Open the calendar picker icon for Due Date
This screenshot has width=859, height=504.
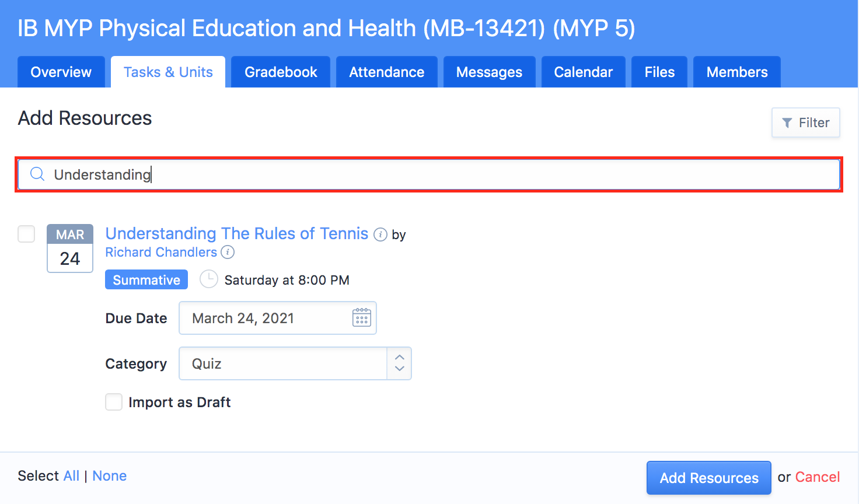coord(362,318)
